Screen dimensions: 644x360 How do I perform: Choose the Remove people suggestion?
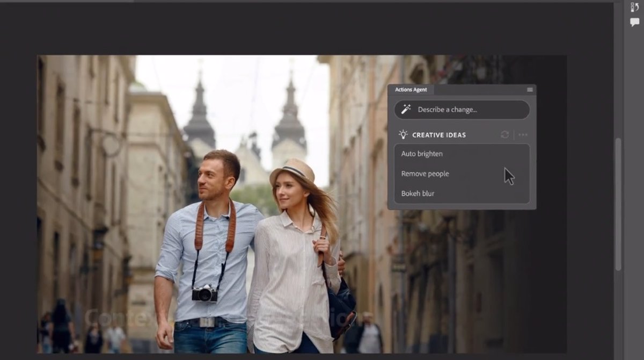(x=462, y=174)
